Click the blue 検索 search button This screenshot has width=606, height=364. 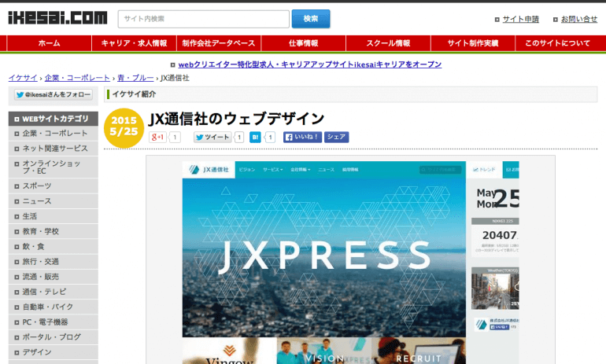tap(311, 19)
